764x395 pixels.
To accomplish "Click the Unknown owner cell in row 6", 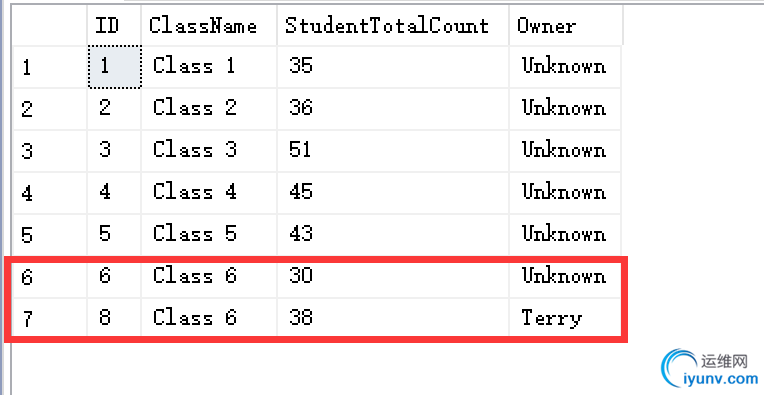I will (x=565, y=277).
